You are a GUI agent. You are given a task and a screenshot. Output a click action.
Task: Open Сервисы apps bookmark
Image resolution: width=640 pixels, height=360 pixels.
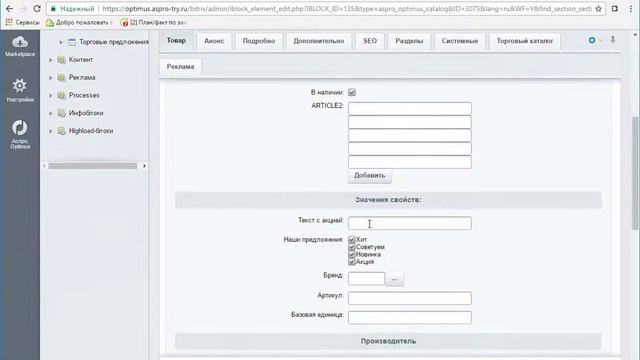23,22
